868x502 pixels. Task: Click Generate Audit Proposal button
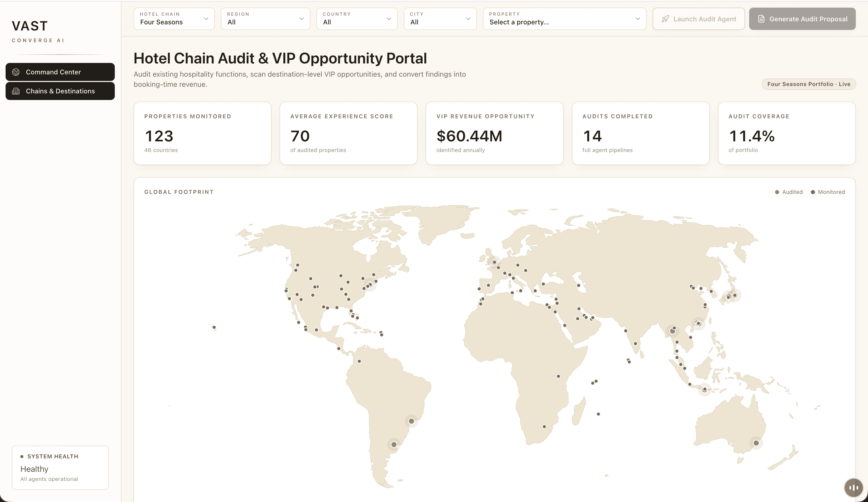802,19
